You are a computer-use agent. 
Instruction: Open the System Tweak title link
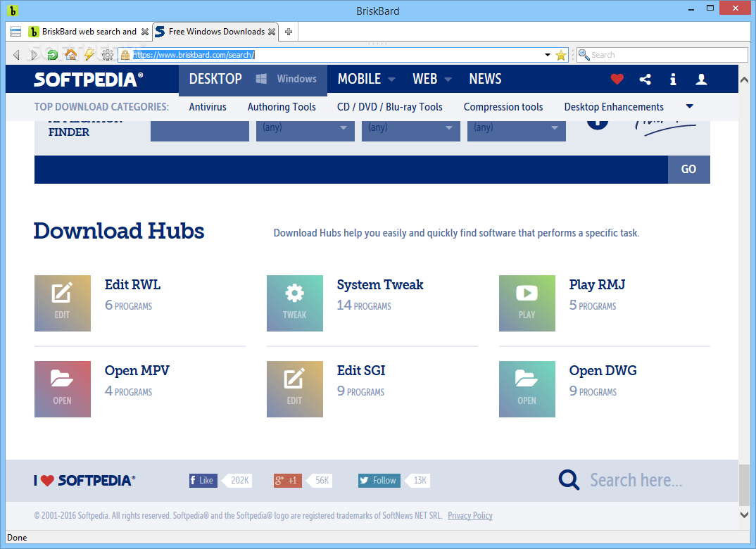(380, 285)
